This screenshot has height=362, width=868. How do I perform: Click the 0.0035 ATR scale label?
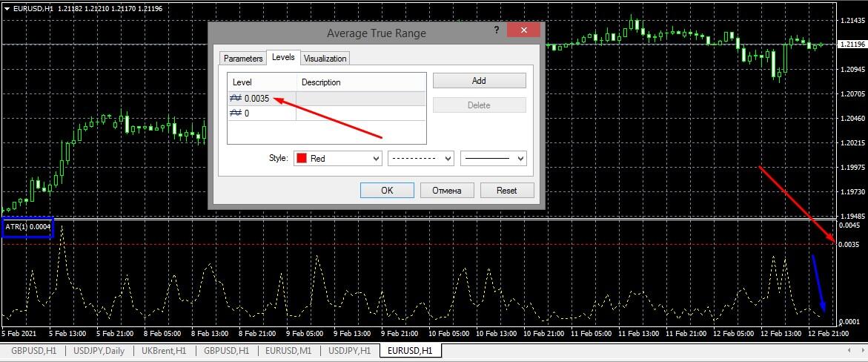coord(849,245)
